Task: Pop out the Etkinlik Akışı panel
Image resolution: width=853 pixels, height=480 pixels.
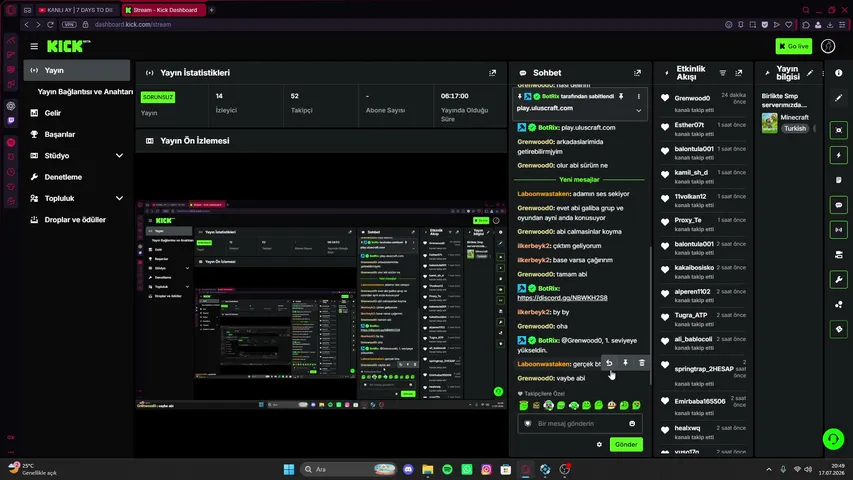Action: coord(738,73)
